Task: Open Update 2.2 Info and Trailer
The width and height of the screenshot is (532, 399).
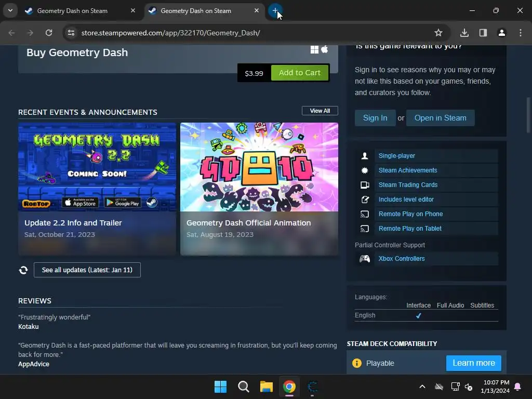Action: pyautogui.click(x=73, y=223)
